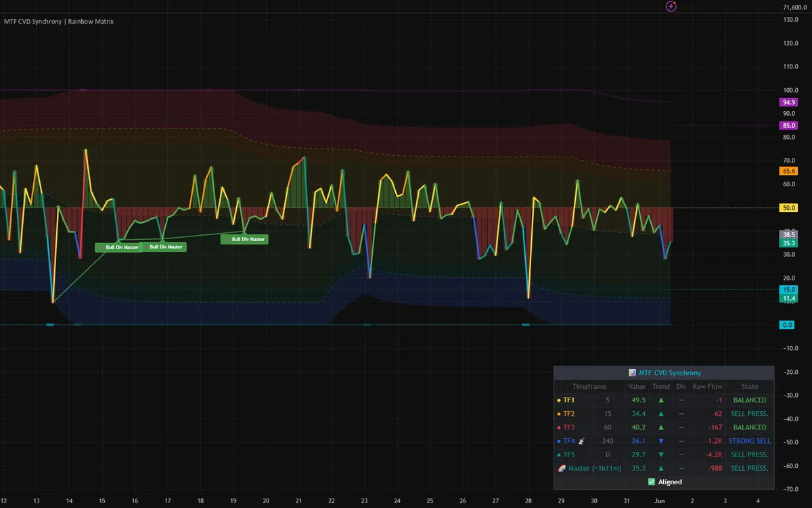
Task: Click the yellow dot beside TF1
Action: 558,400
